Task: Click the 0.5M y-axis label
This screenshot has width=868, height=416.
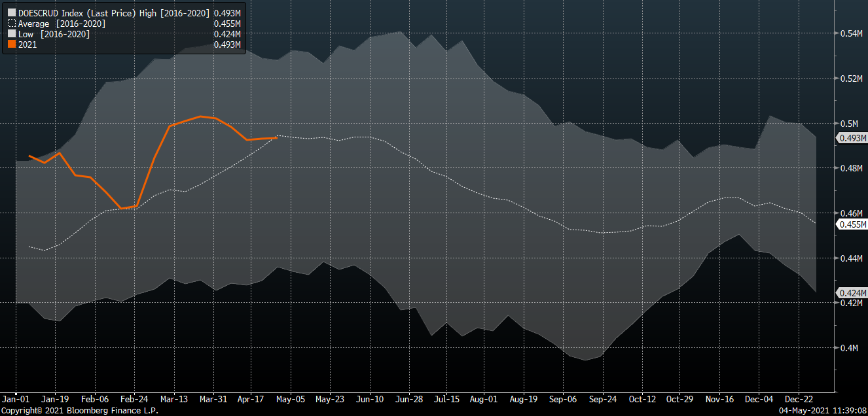Action: point(849,124)
